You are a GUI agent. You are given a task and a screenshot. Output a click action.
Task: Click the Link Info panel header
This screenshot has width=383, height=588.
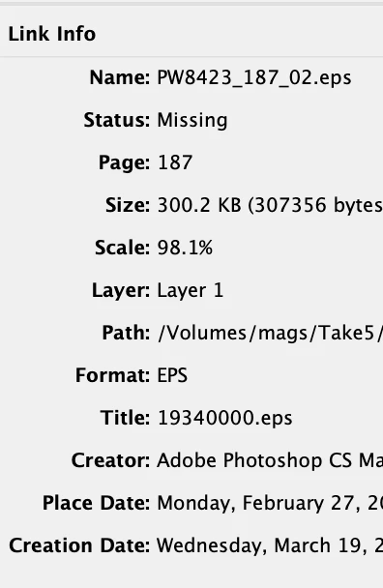click(x=52, y=34)
